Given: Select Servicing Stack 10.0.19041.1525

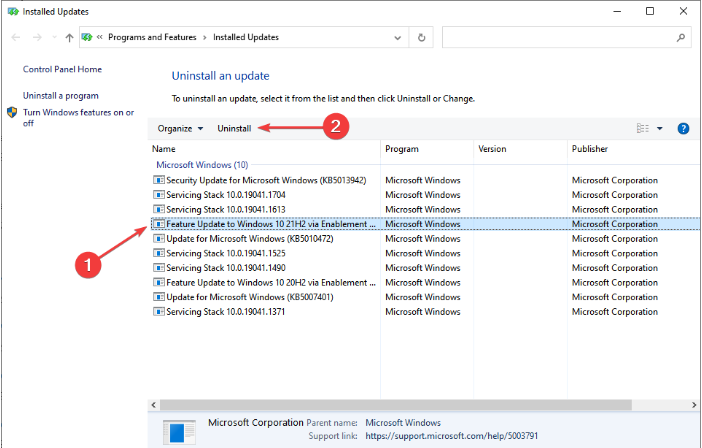Looking at the screenshot, I should [424, 253].
